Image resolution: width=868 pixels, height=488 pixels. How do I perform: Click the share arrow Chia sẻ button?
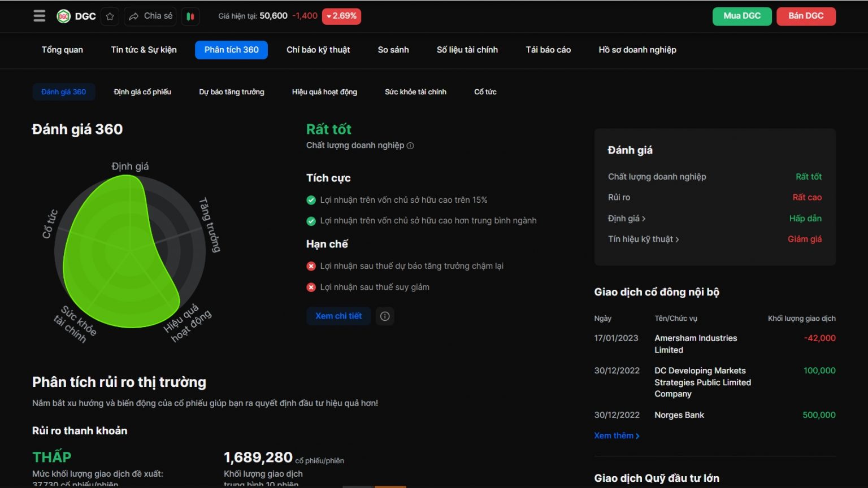click(x=150, y=16)
